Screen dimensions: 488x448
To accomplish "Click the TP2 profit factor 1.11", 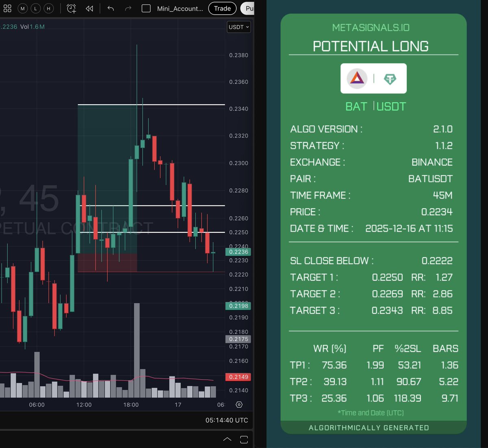I will 377,382.
